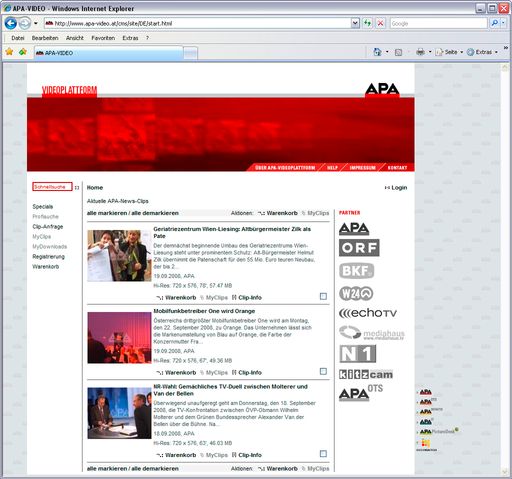Click the Feeds toolbar icon
512x479 pixels.
pyautogui.click(x=398, y=52)
